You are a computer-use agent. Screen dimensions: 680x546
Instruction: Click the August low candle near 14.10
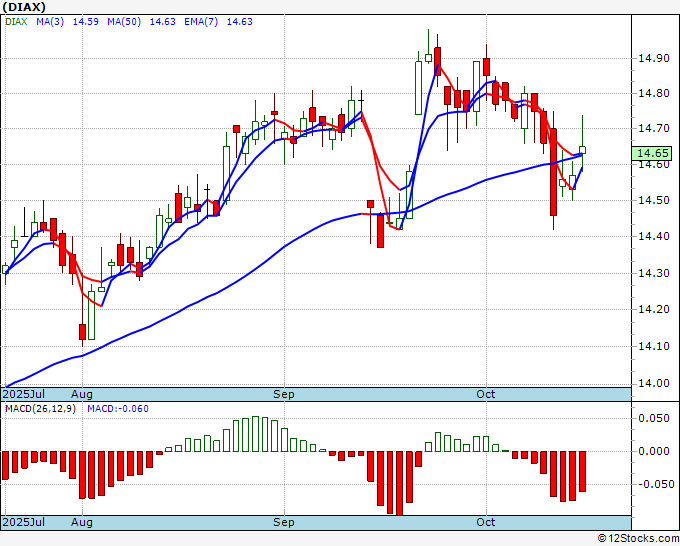coord(82,332)
